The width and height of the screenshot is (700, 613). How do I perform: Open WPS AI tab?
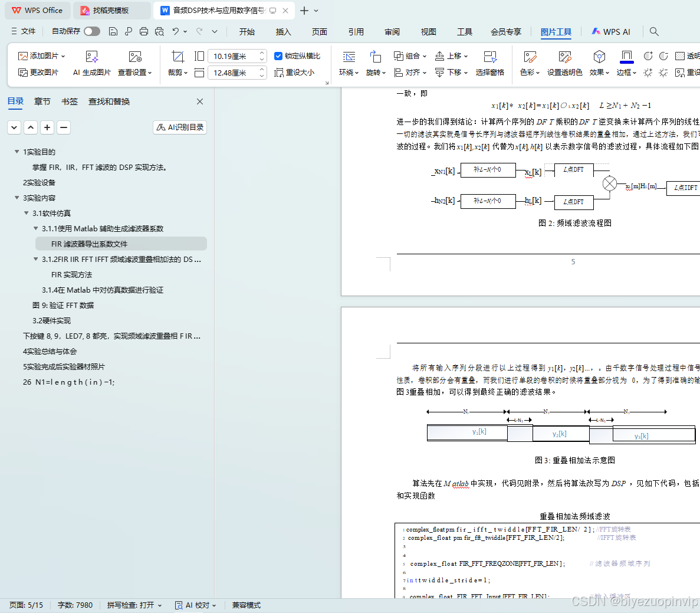(611, 32)
